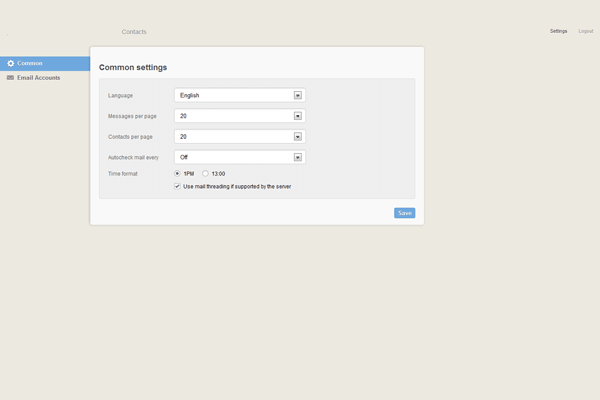Select the 1PM time format radio button
Image resolution: width=600 pixels, height=400 pixels.
coord(178,174)
